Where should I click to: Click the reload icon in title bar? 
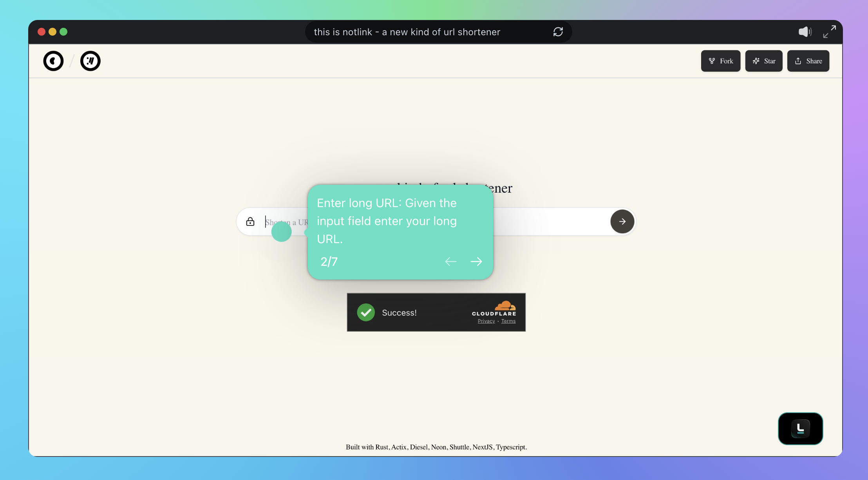click(558, 32)
